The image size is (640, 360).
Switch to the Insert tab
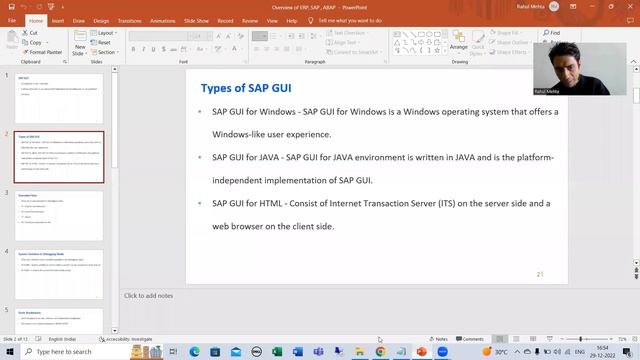point(58,20)
